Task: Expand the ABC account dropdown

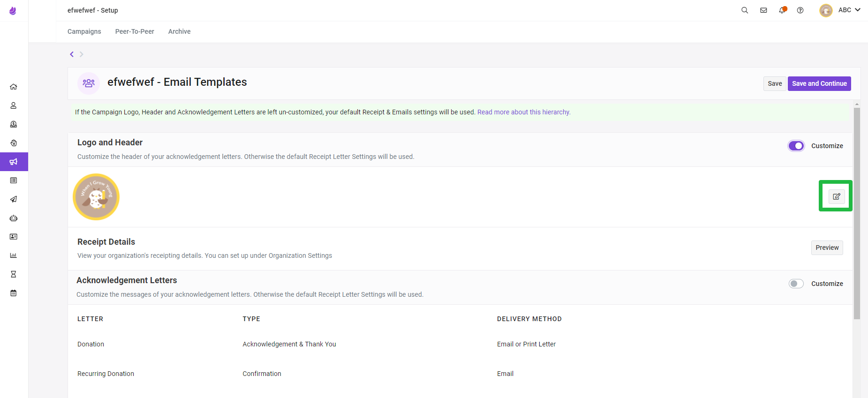Action: coord(849,10)
